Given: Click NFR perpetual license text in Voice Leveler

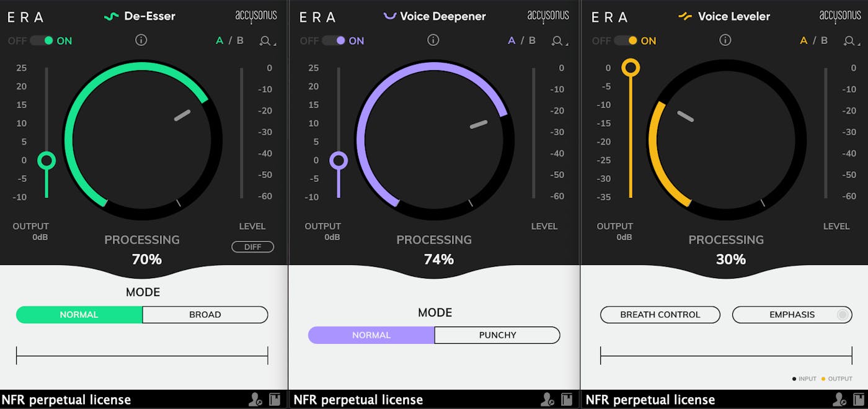Looking at the screenshot, I should [x=650, y=400].
